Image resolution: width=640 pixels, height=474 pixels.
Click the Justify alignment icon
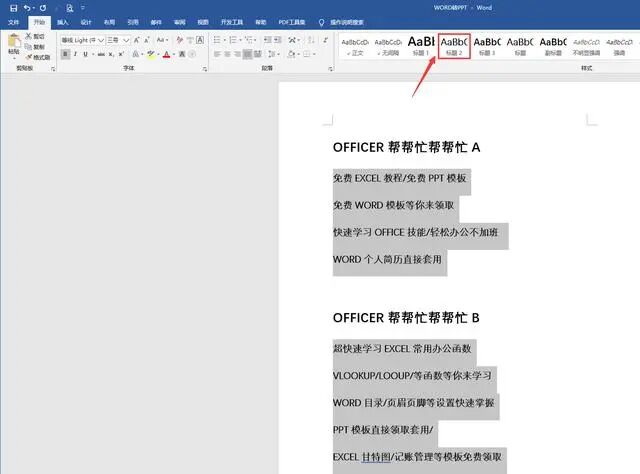(247, 54)
